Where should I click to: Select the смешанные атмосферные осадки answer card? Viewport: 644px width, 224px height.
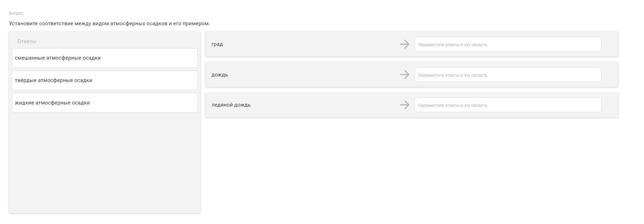(x=104, y=58)
